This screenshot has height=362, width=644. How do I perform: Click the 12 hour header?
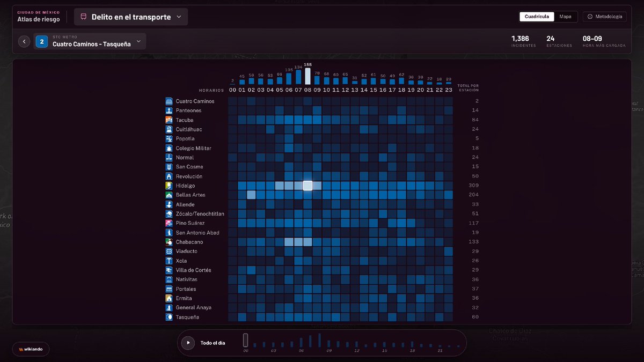[345, 90]
